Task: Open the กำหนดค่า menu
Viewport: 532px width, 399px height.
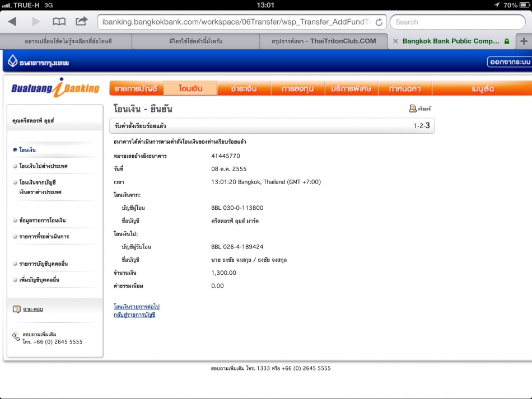Action: pyautogui.click(x=405, y=89)
